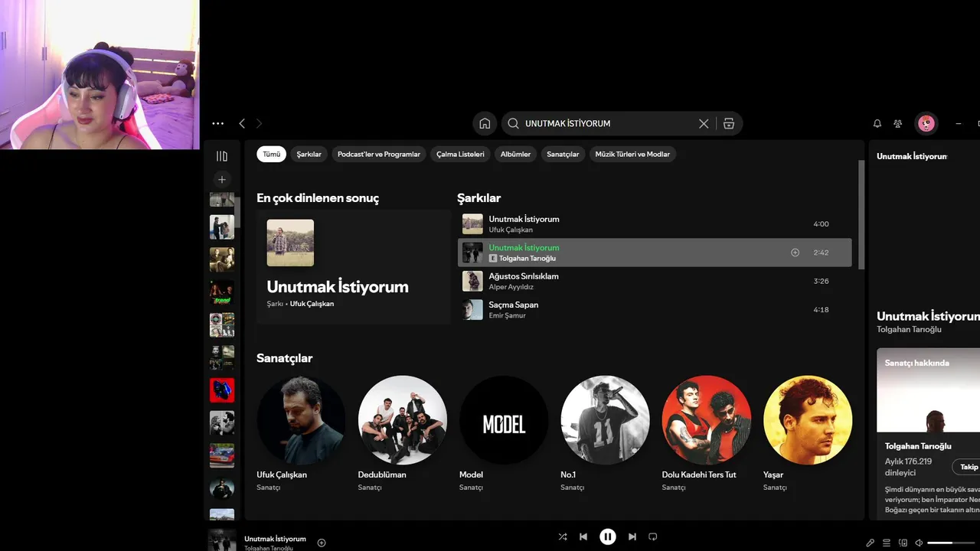The image size is (980, 551).
Task: Open the Emir Şamur artist link
Action: (507, 315)
